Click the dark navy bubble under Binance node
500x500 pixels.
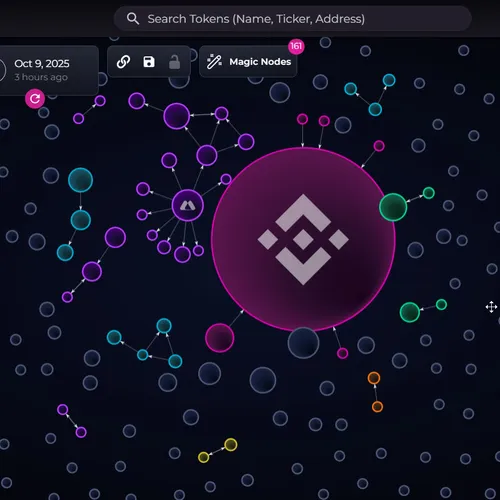pos(303,343)
